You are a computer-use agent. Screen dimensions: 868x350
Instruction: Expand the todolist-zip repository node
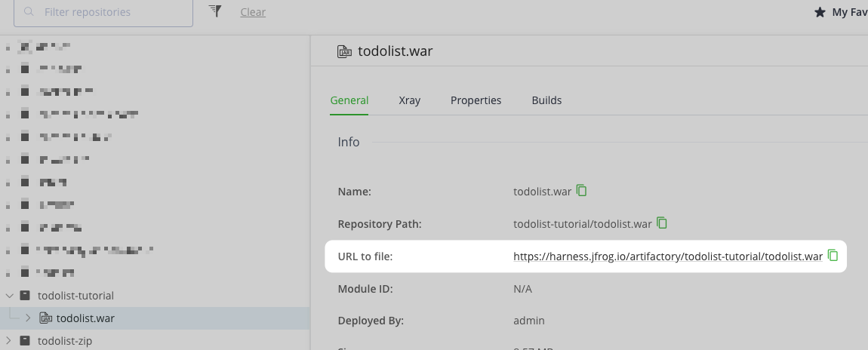[9, 341]
